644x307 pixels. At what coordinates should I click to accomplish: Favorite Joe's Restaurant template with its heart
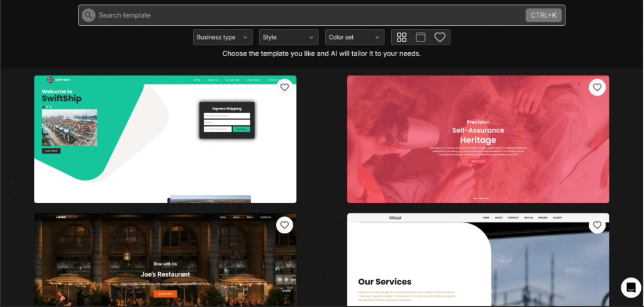(x=285, y=225)
